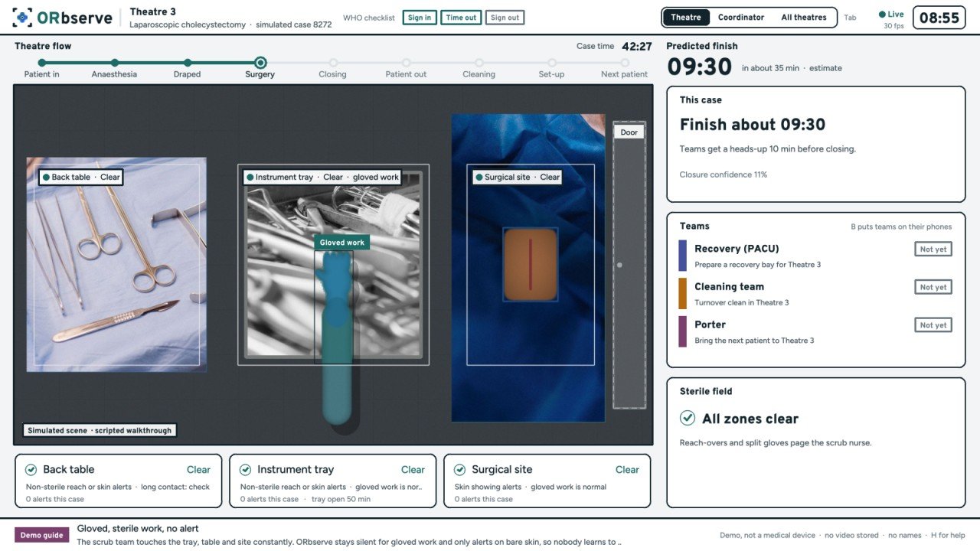
Task: Click the Back table card check icon
Action: [x=31, y=470]
